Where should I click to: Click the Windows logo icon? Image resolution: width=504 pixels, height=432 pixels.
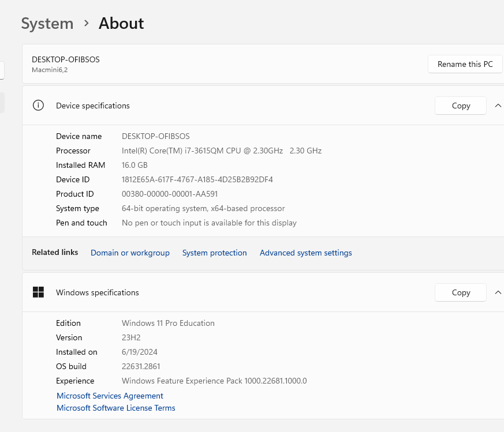tap(38, 292)
